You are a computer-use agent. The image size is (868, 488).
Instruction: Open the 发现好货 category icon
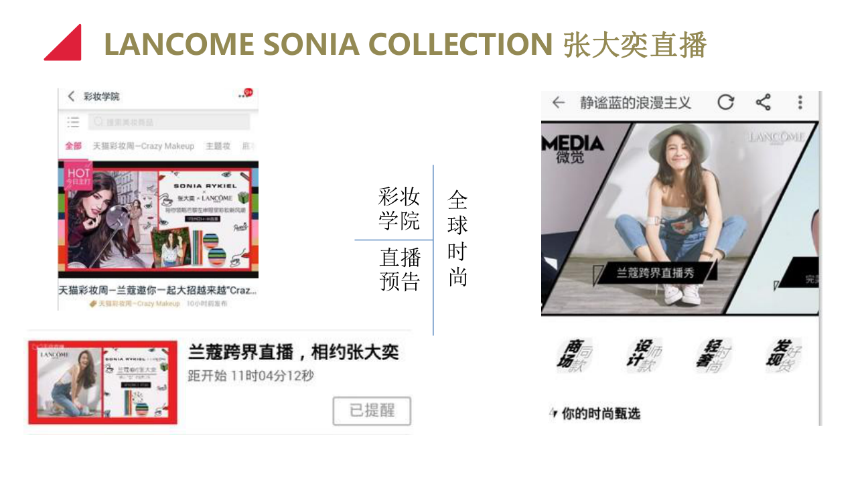click(784, 355)
